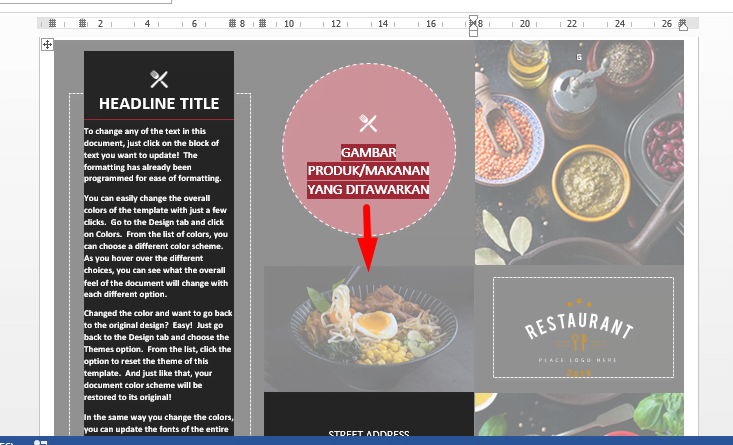
Task: Click the first line indent marker on the ruler
Action: coord(473,19)
